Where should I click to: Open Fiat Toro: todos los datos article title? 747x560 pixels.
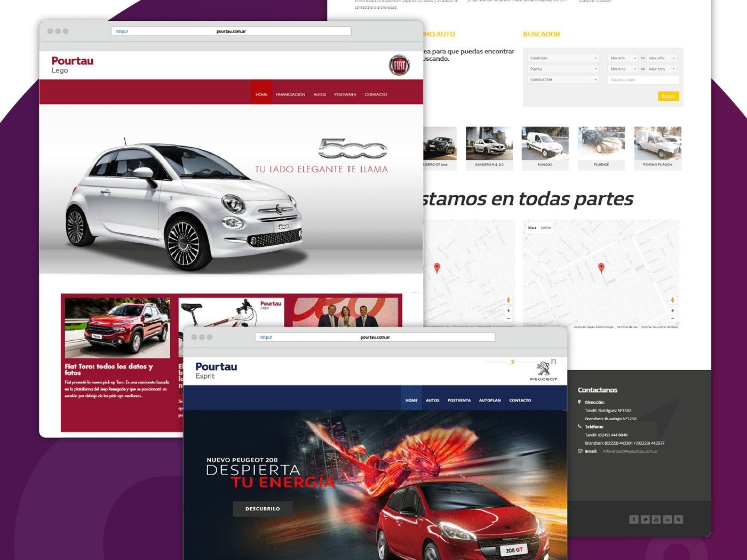[109, 370]
